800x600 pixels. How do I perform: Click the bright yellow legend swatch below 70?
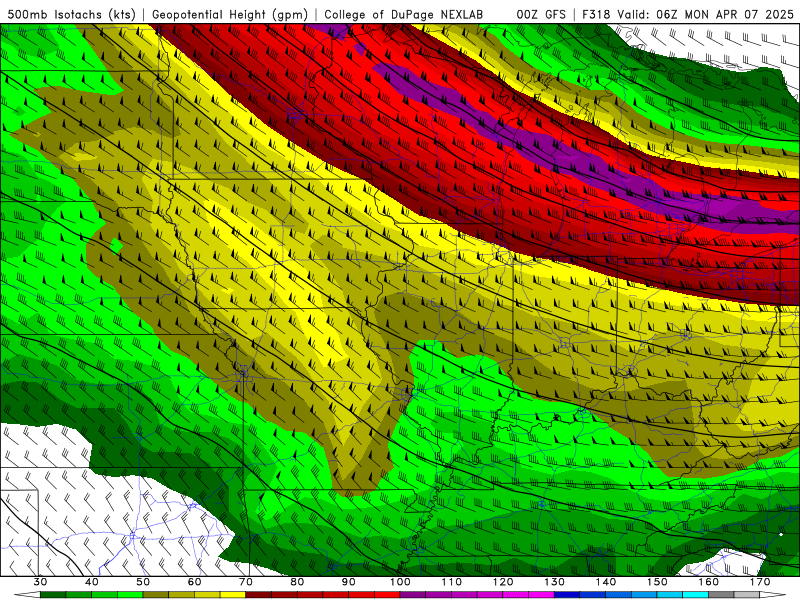tap(233, 595)
